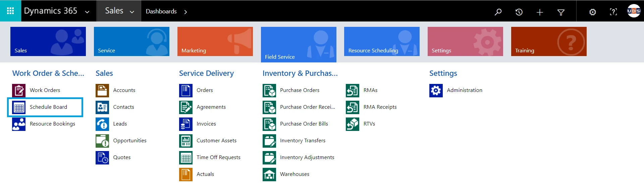Viewport: 644px width, 192px height.
Task: Click the Resource Bookings icon
Action: pos(19,124)
